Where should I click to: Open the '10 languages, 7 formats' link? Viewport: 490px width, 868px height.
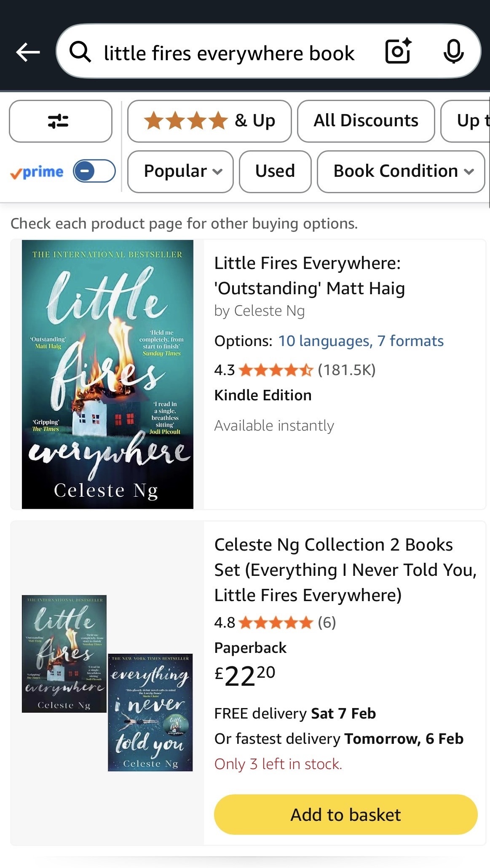click(x=361, y=341)
